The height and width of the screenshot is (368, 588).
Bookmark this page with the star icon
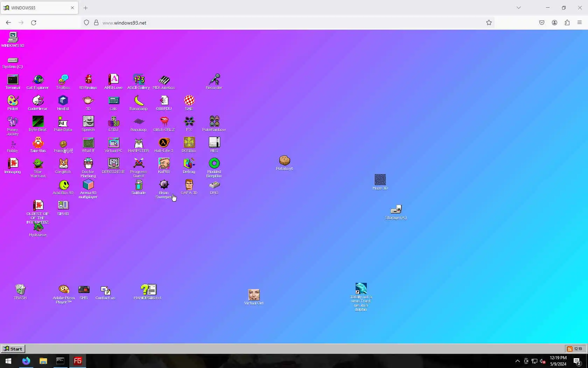pos(489,22)
